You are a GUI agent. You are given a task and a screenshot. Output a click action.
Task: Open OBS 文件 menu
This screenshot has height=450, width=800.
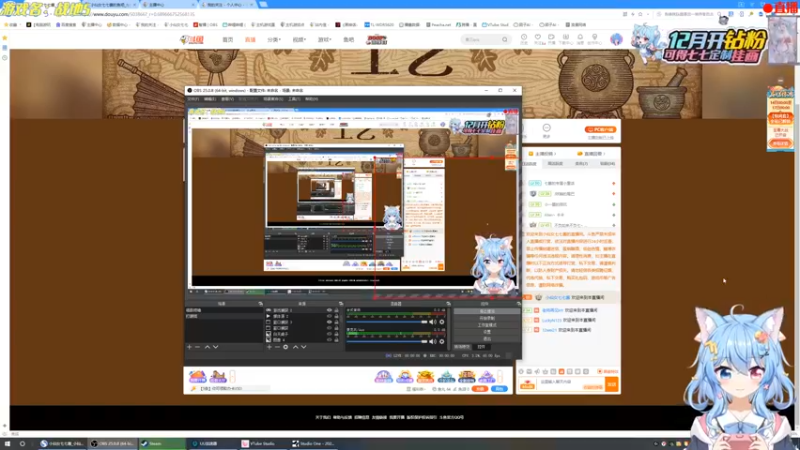pyautogui.click(x=193, y=99)
